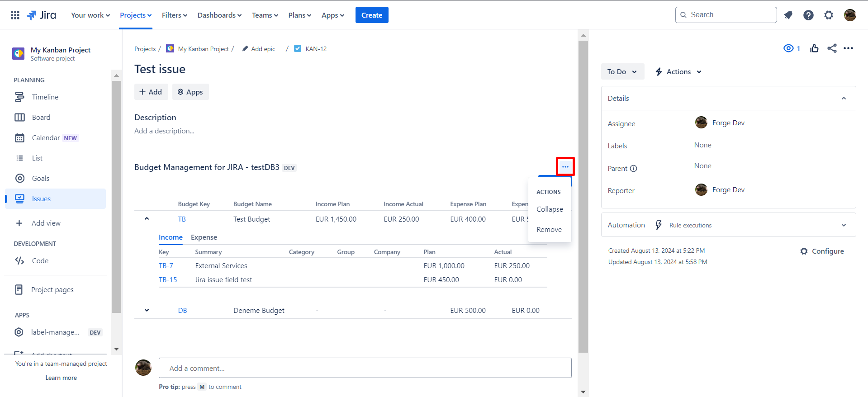Click the Jira logo

click(42, 15)
